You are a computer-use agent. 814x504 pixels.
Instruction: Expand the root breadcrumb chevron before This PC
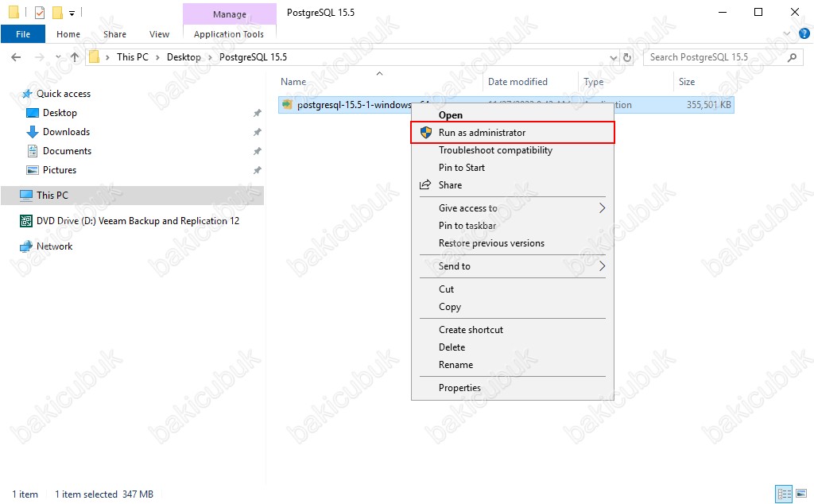pos(107,57)
